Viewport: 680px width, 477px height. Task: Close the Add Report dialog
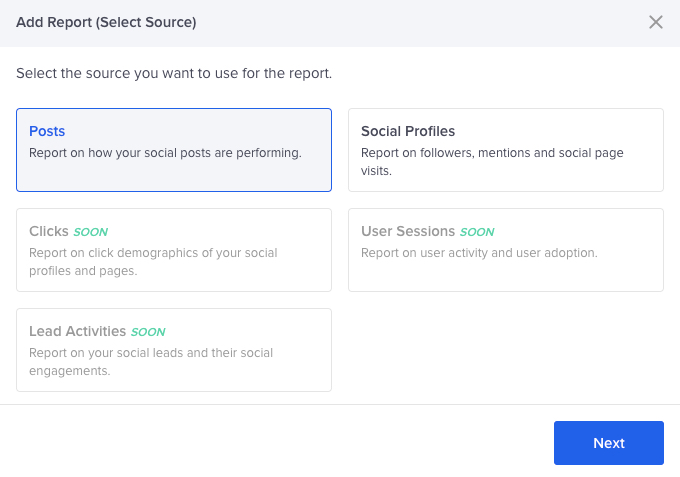pyautogui.click(x=656, y=22)
